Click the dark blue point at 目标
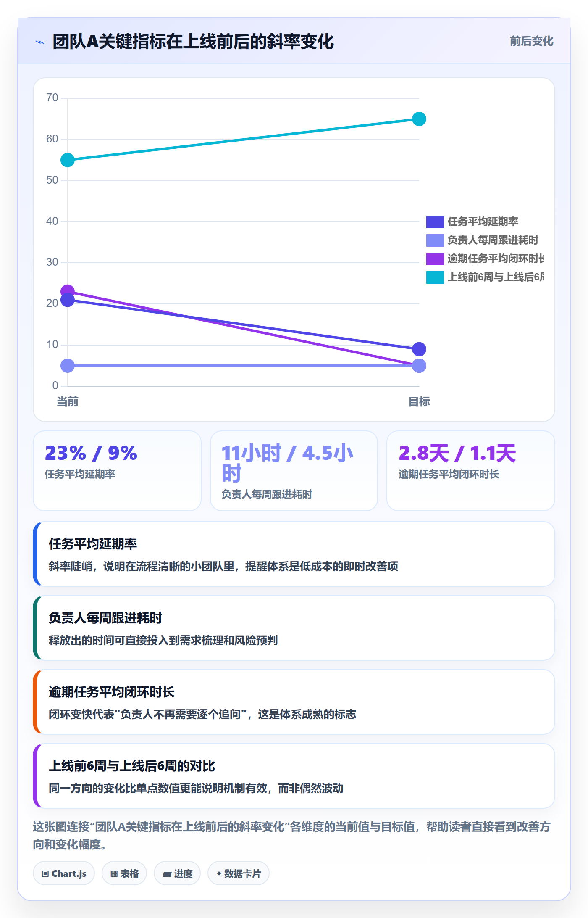588x918 pixels. [419, 349]
